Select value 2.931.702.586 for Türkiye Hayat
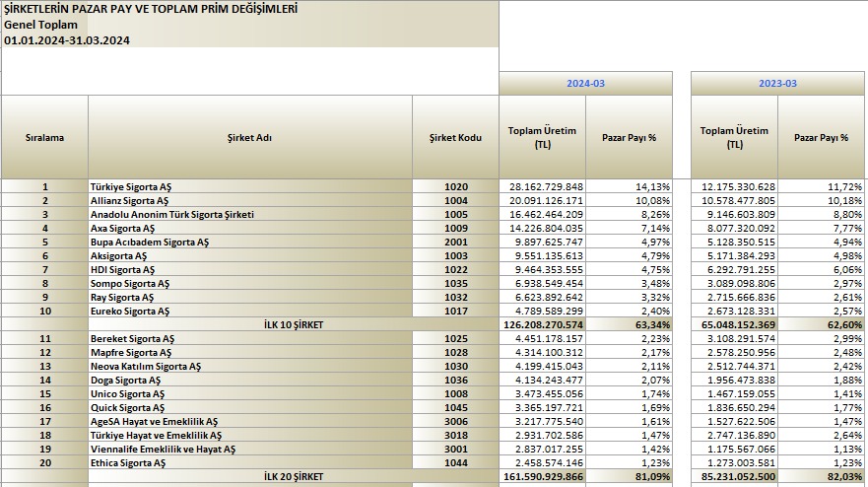The image size is (868, 487). point(543,435)
